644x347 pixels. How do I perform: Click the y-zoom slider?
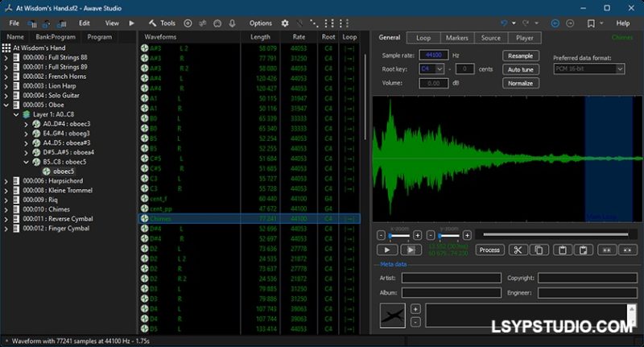pos(449,236)
